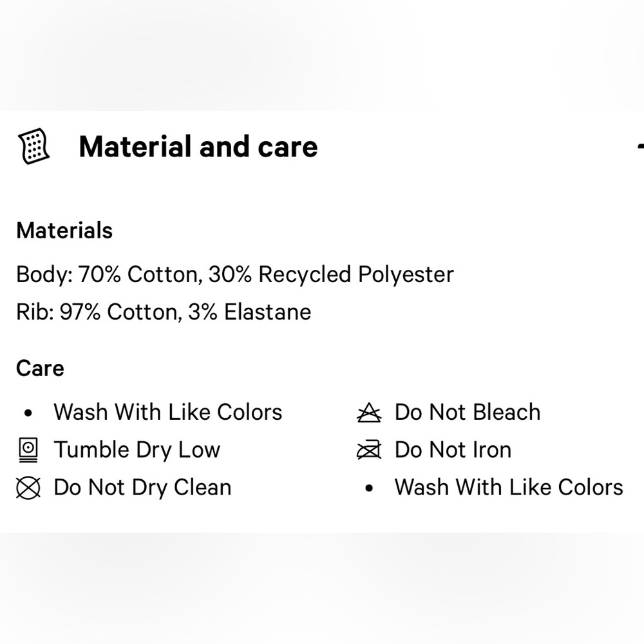Click the bullet before Wash With Like Colors under Care heading
Image resolution: width=644 pixels, height=644 pixels.
(28, 413)
